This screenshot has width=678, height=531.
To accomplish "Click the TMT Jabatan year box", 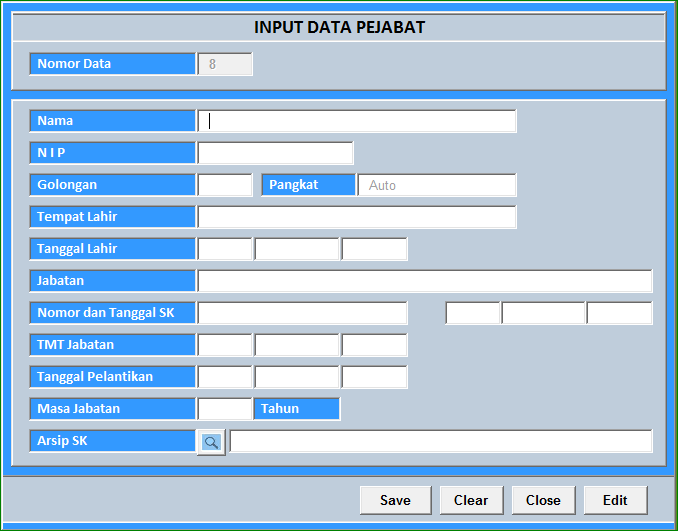I will coord(374,345).
